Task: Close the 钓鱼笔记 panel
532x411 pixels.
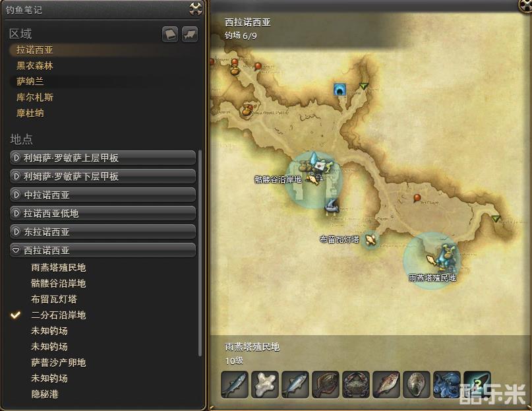Action: (196, 8)
